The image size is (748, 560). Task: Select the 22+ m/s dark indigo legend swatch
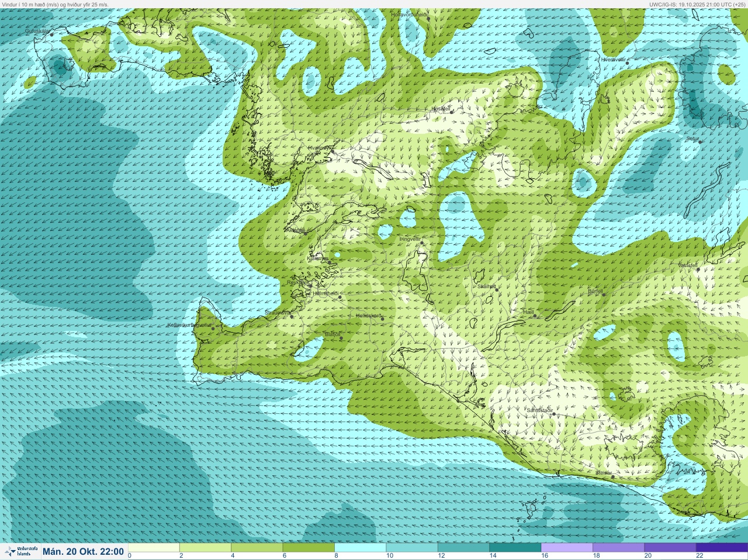[x=722, y=548]
